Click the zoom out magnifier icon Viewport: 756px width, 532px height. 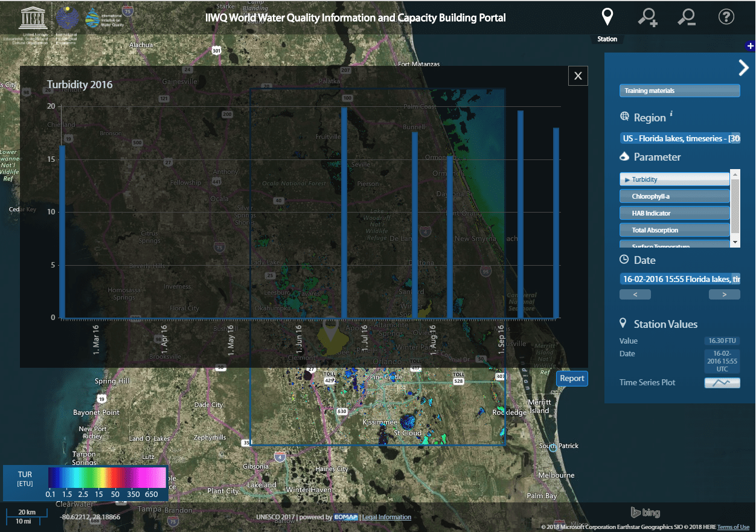[x=687, y=17]
